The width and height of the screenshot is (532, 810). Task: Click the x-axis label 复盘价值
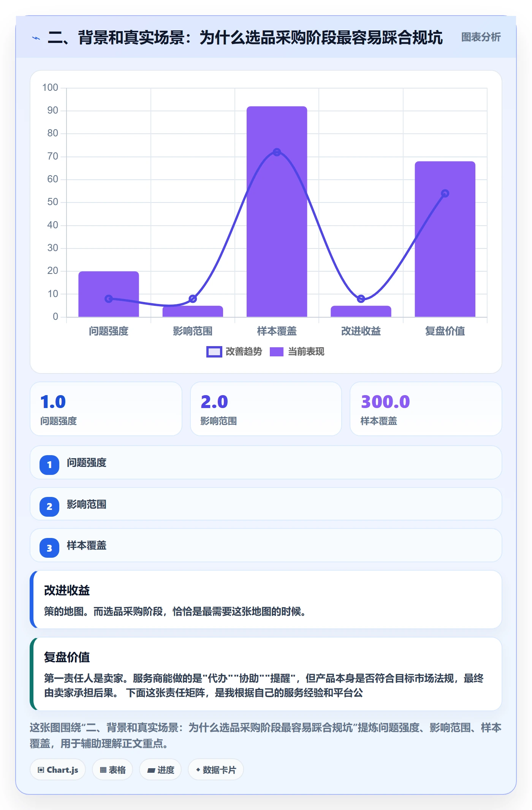coord(445,331)
